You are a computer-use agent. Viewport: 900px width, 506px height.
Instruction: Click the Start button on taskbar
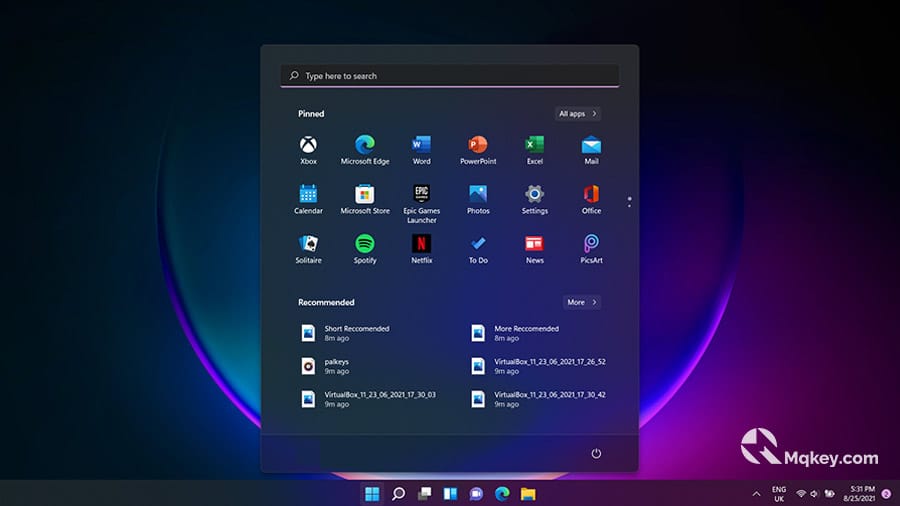coord(372,493)
